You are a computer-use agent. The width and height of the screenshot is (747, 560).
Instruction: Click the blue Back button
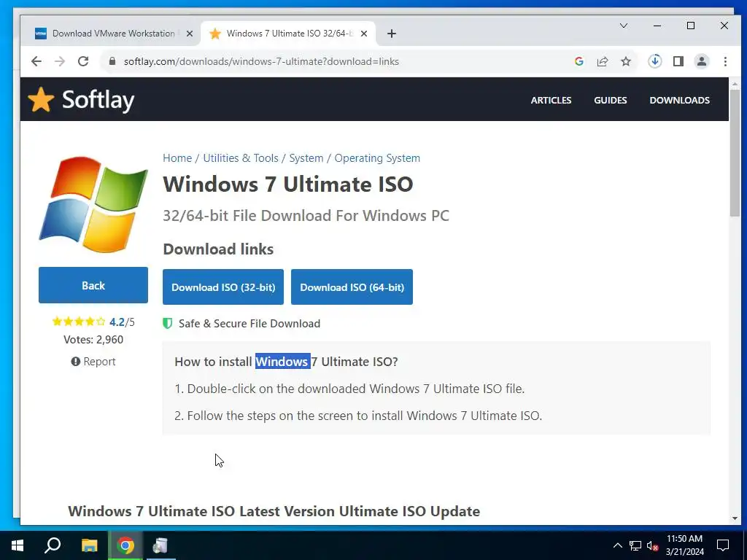coord(93,285)
